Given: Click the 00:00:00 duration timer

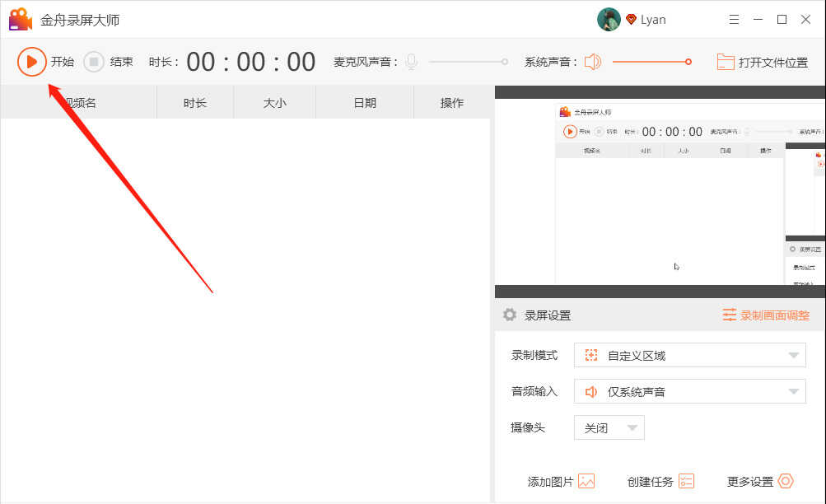Looking at the screenshot, I should click(x=250, y=62).
